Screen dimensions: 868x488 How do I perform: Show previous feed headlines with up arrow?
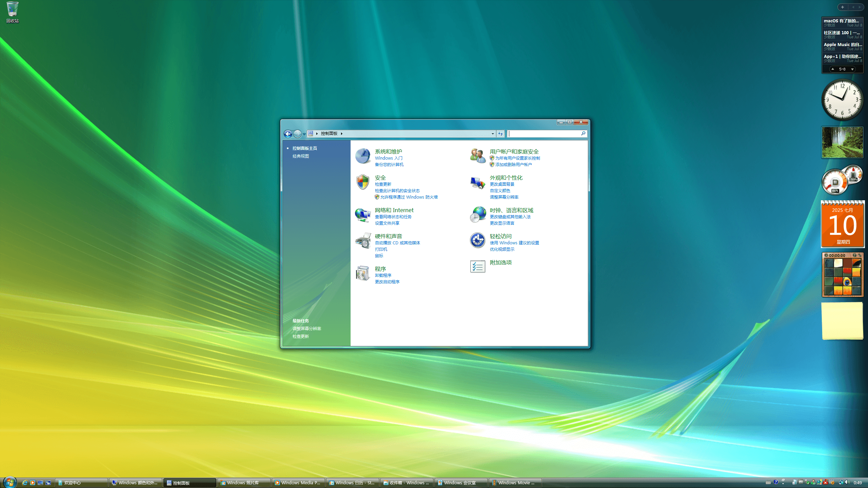[x=833, y=69]
